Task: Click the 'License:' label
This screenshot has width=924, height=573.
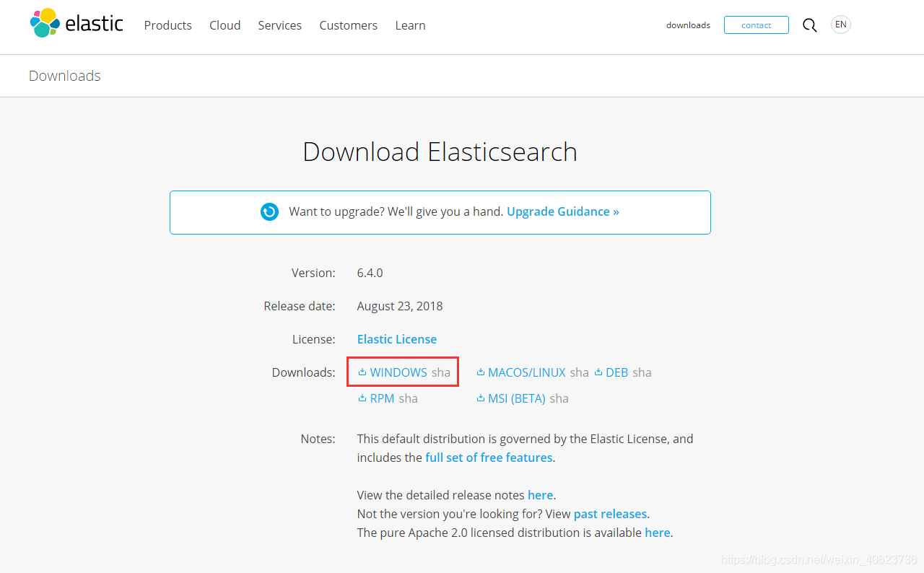Action: pos(314,339)
